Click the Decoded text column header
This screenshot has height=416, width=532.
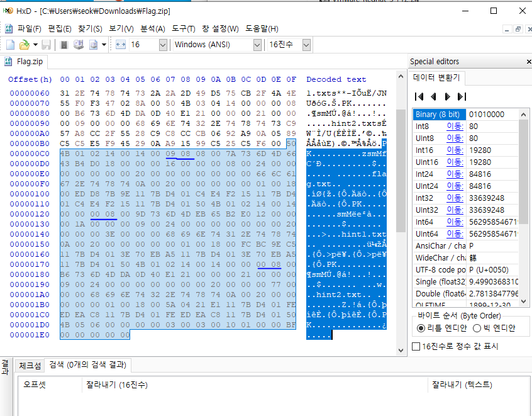(336, 79)
